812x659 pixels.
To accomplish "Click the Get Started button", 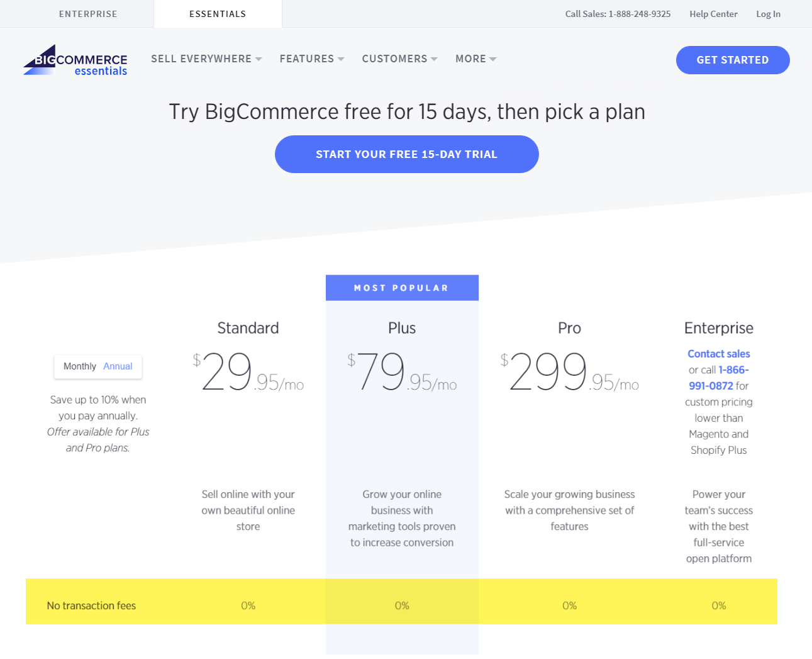I will (733, 60).
